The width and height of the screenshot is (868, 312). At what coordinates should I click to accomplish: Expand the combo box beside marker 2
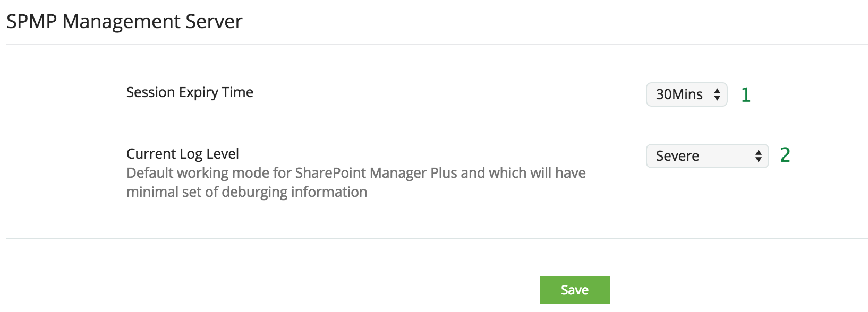coord(707,156)
